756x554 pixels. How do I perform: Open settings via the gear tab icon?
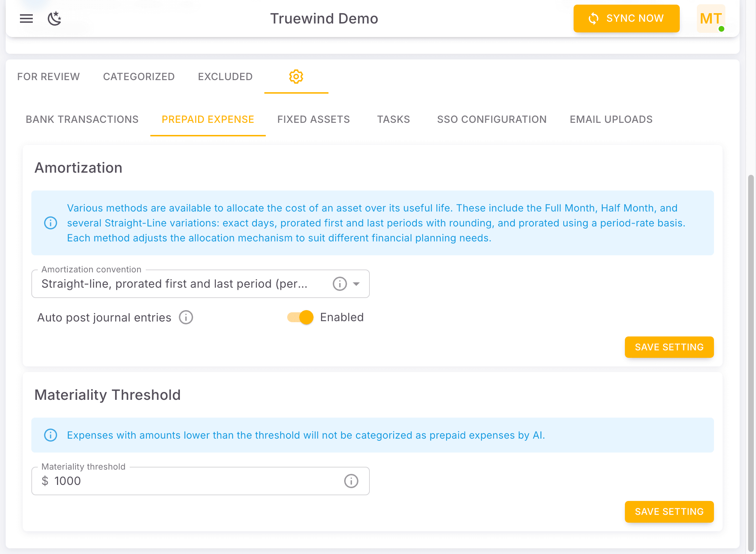click(x=296, y=76)
